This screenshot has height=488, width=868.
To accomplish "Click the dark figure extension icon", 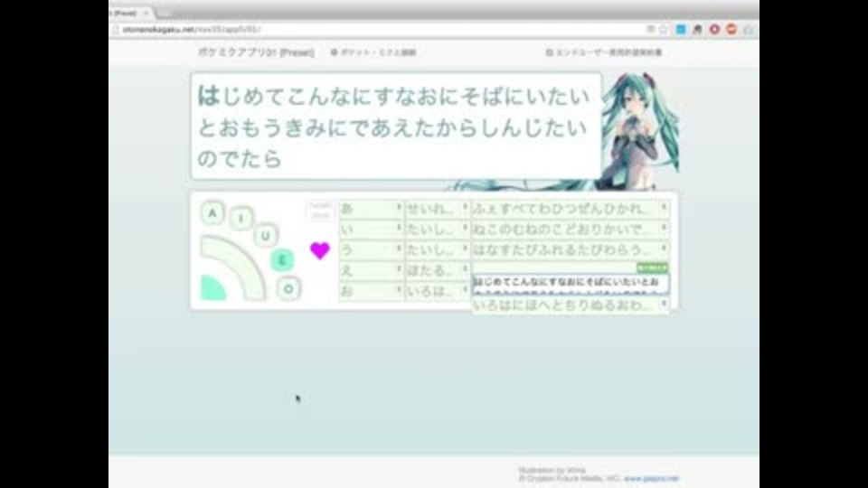I will click(697, 29).
